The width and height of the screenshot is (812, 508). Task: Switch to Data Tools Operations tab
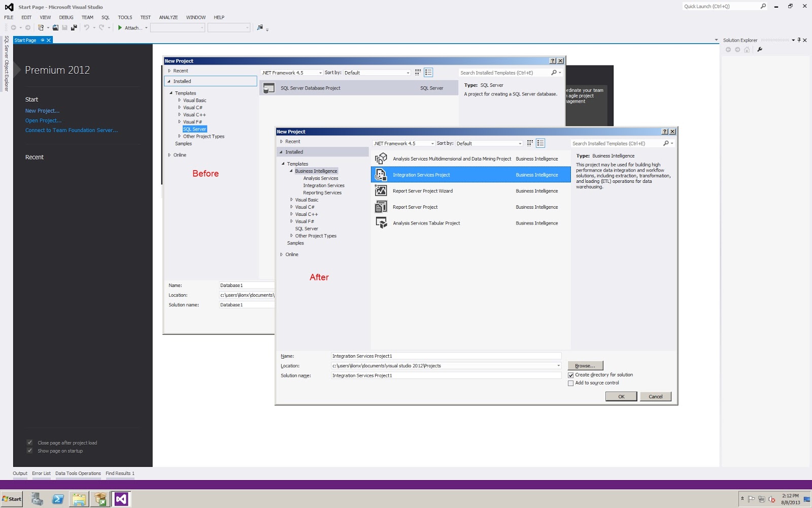pyautogui.click(x=78, y=473)
